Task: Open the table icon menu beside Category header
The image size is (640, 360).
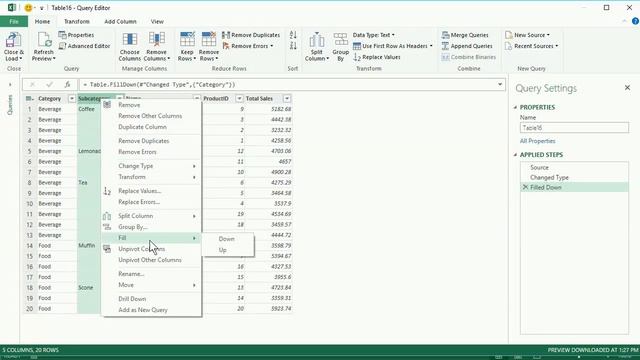Action: coord(29,99)
